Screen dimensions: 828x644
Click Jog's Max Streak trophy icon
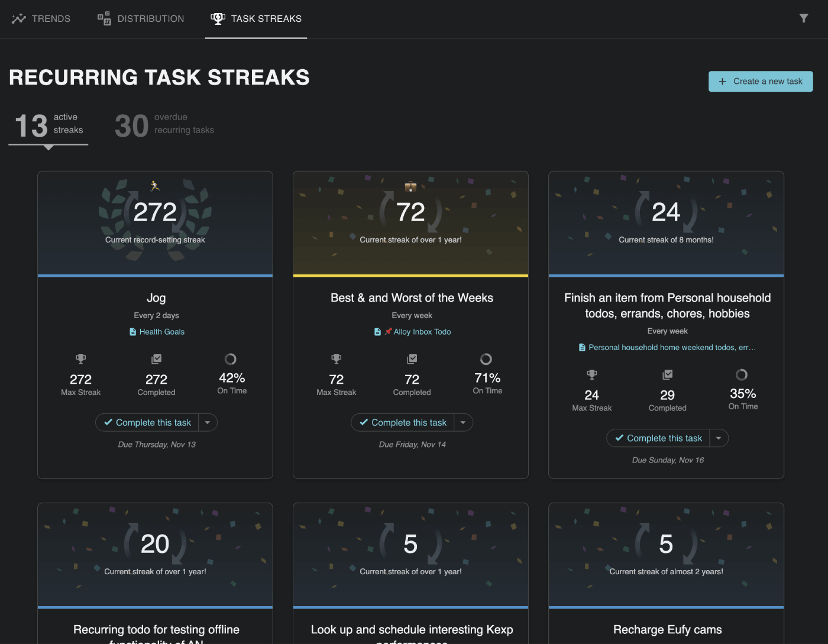80,359
